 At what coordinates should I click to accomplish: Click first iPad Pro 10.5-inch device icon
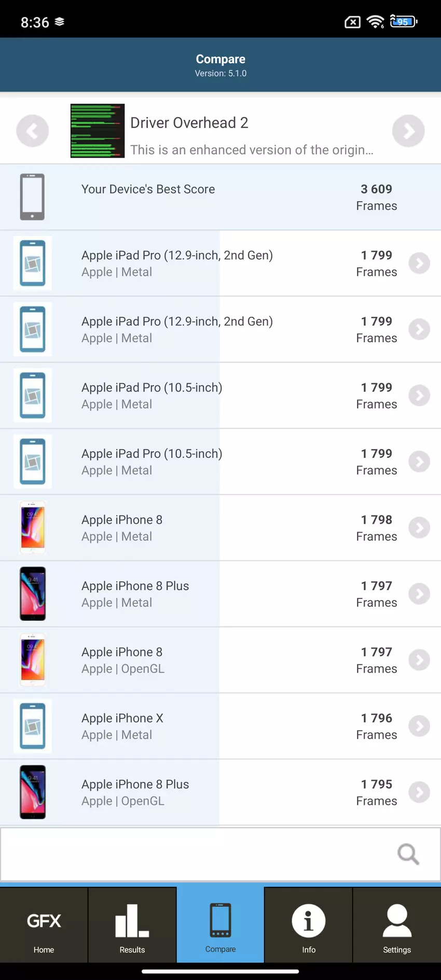[x=33, y=396]
